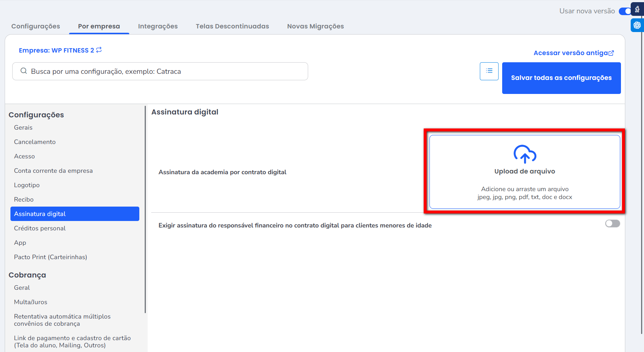This screenshot has height=352, width=644.
Task: Click the list view icon button
Action: click(489, 71)
